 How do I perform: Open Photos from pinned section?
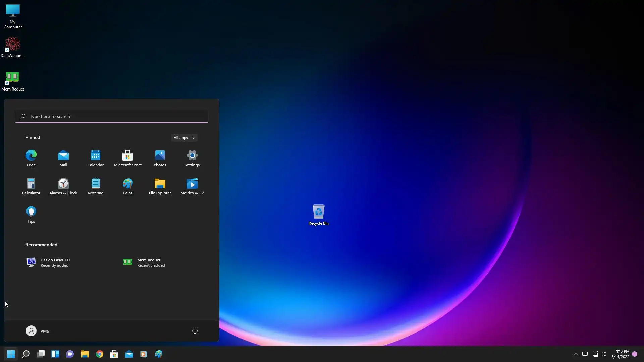(160, 158)
